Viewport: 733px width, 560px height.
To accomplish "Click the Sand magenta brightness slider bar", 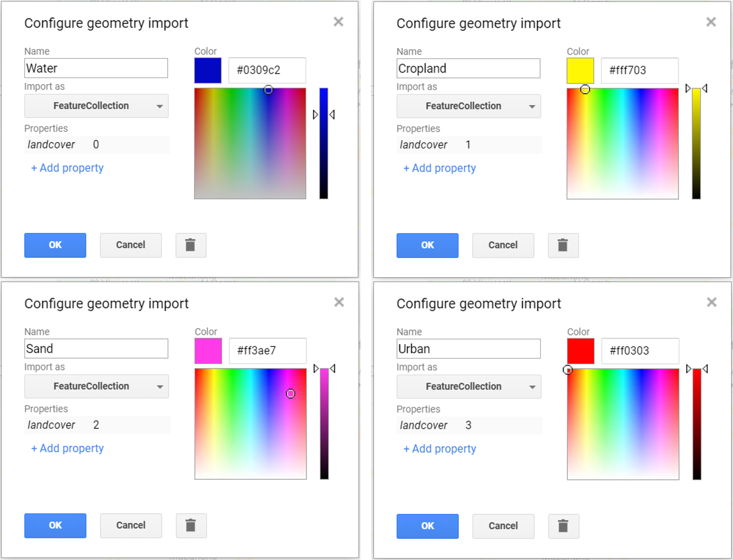I will click(x=324, y=424).
